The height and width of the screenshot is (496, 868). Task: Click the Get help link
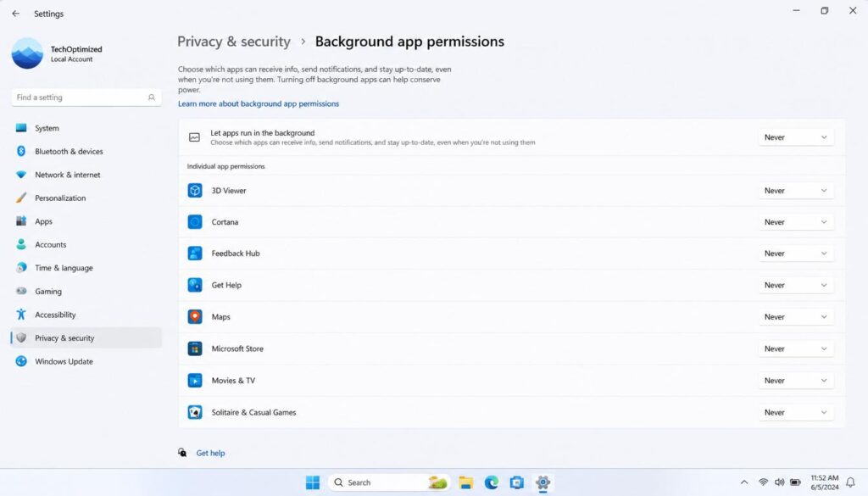click(210, 453)
